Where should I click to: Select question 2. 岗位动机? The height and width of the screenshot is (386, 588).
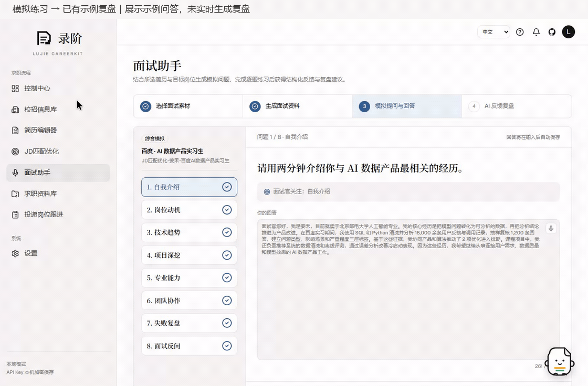(189, 210)
